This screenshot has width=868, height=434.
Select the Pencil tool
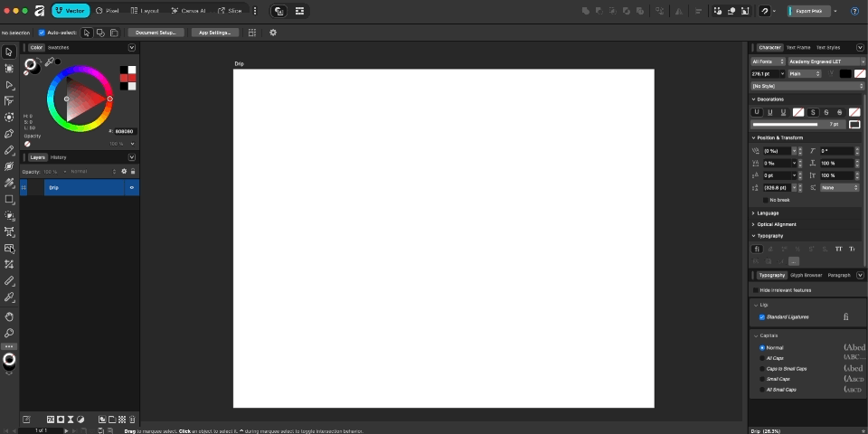coord(9,150)
